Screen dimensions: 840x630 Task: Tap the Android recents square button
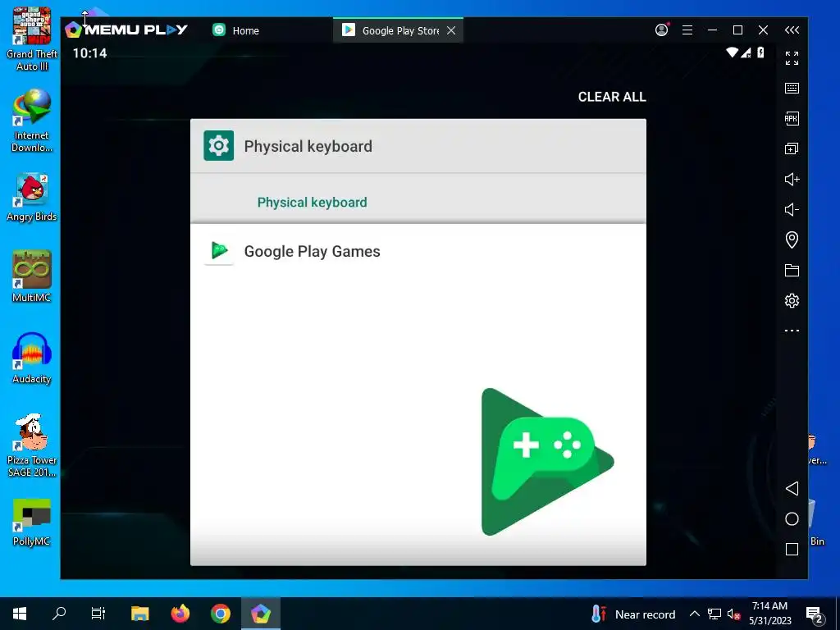click(x=792, y=549)
